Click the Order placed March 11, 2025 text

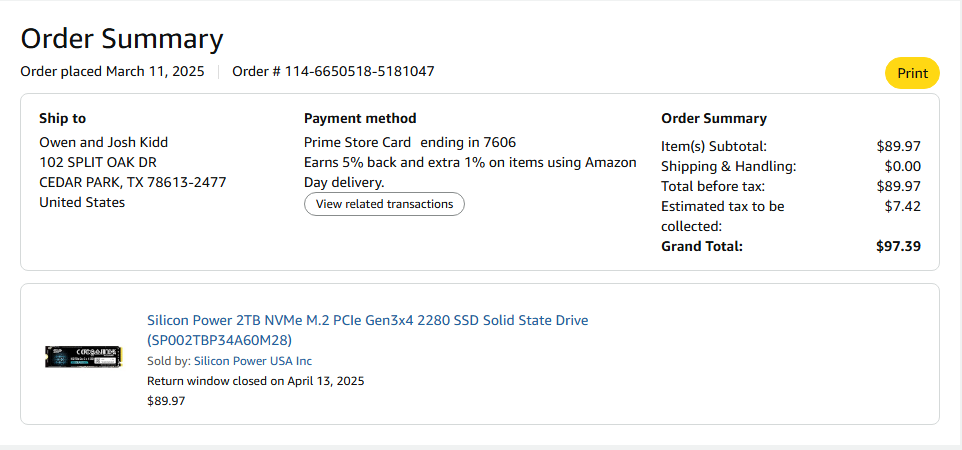coord(112,71)
